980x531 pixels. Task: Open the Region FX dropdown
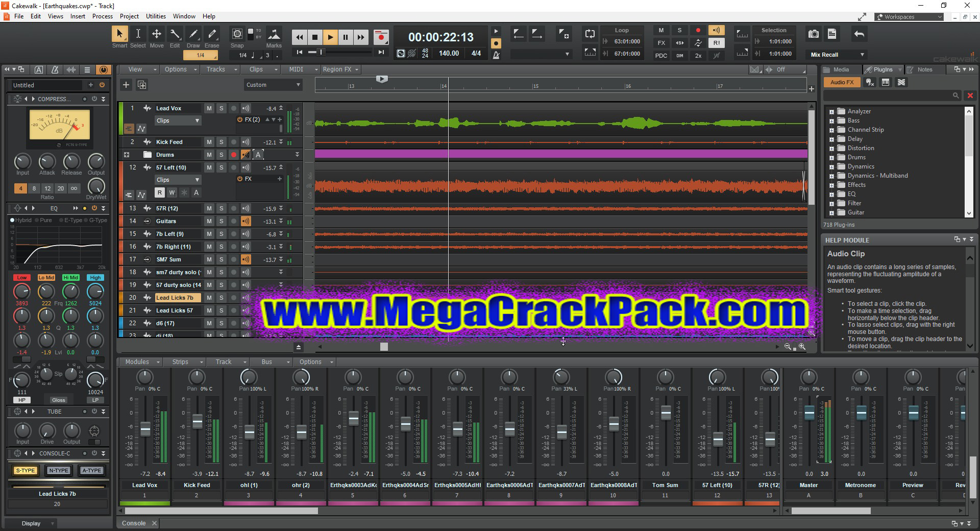[x=341, y=69]
